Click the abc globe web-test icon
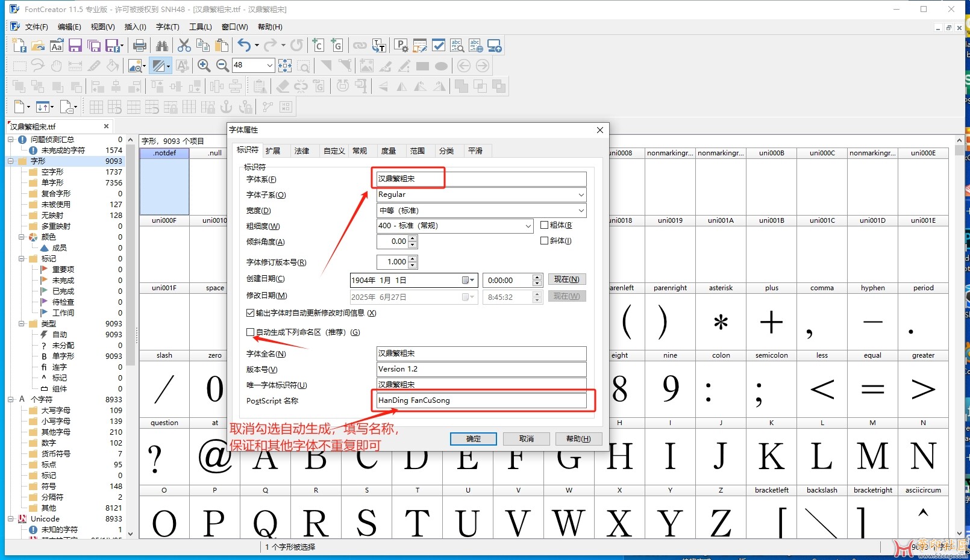 click(x=476, y=46)
